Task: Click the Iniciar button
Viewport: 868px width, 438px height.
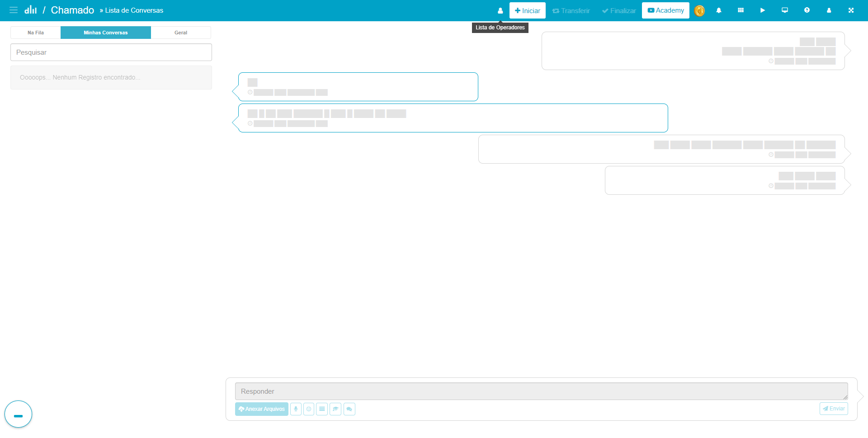Action: (x=527, y=10)
